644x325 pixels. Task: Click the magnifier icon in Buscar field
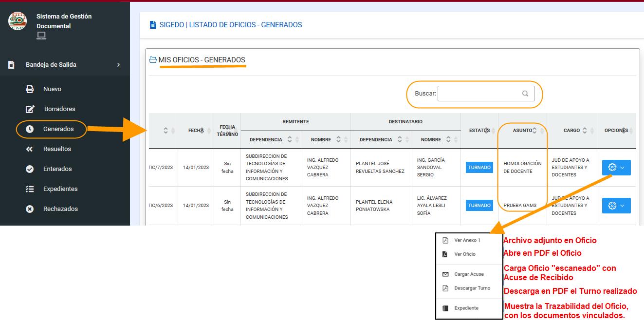coord(525,94)
